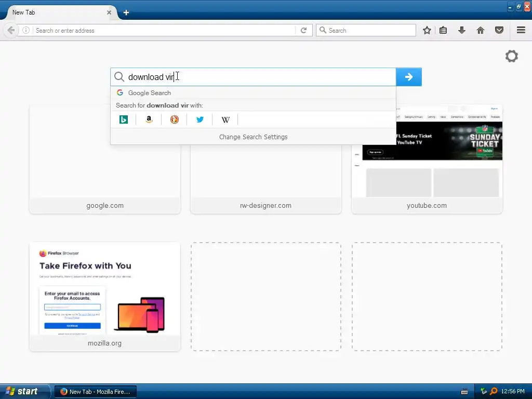Click the system tray clock
Screen dimensions: 532x399
pos(513,391)
